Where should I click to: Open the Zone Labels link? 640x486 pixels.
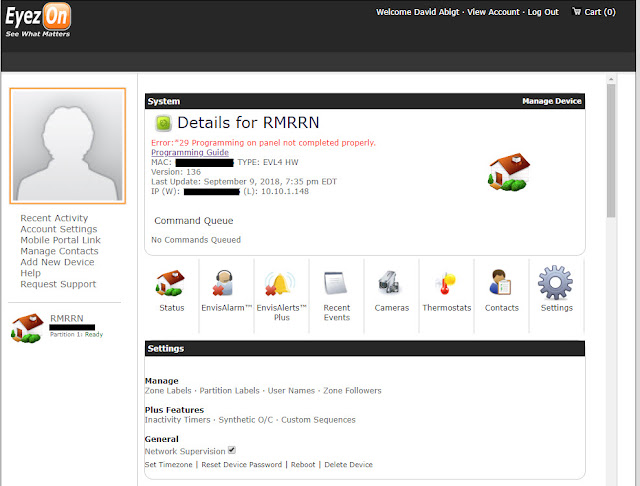tap(168, 391)
